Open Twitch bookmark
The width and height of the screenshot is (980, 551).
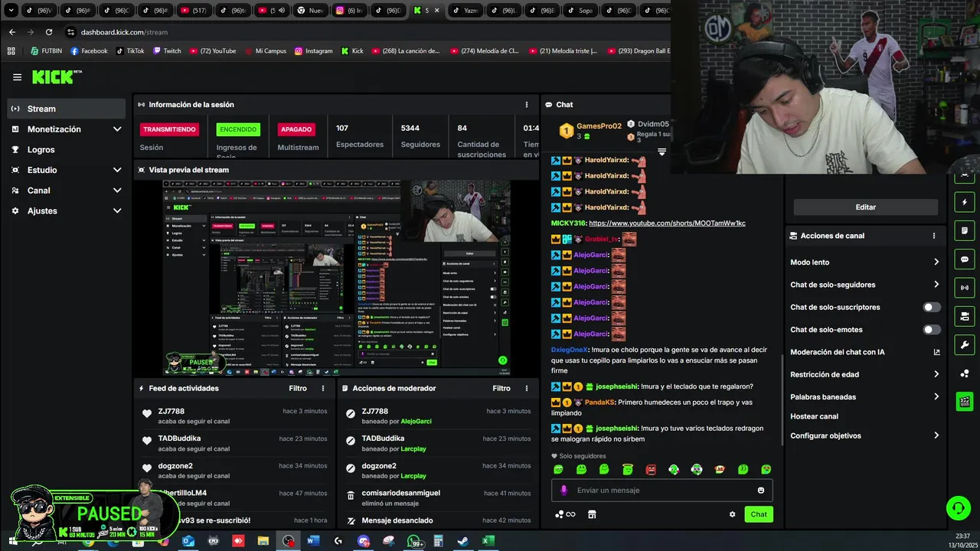pos(167,51)
